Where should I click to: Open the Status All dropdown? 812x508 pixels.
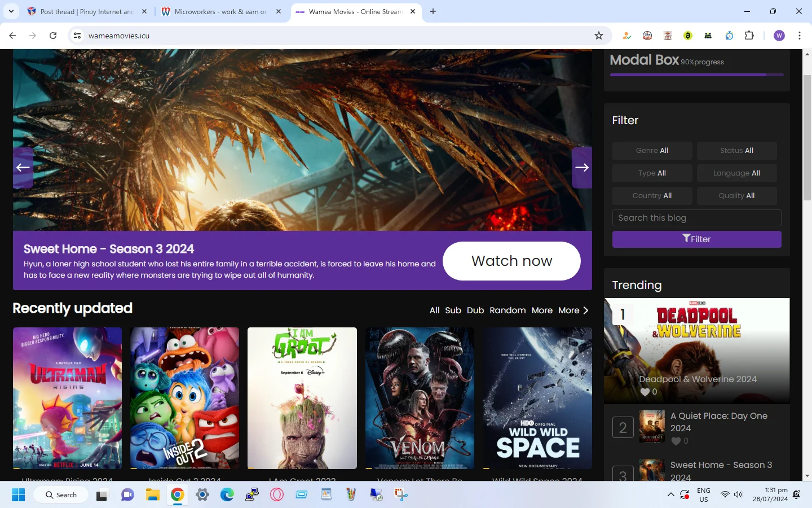point(737,151)
